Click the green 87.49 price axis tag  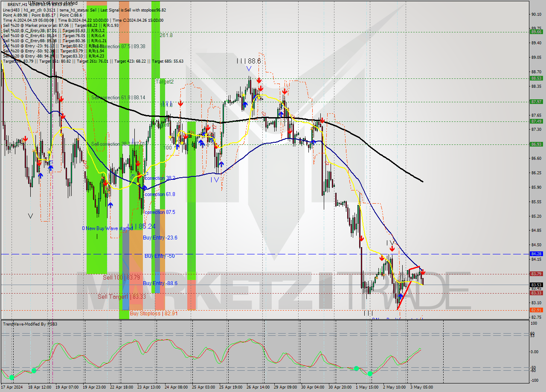(x=536, y=121)
